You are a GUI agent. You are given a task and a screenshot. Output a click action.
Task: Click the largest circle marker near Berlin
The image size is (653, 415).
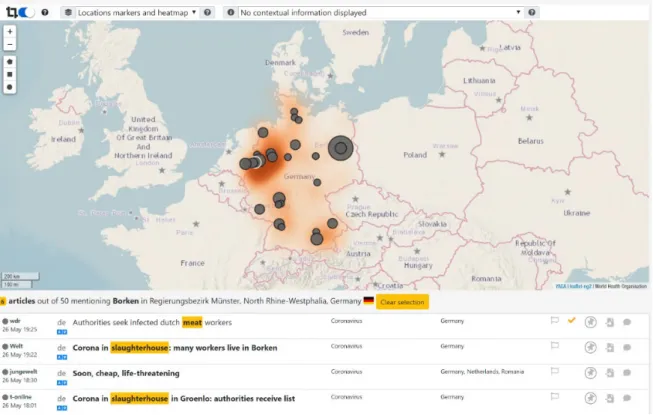pyautogui.click(x=341, y=148)
